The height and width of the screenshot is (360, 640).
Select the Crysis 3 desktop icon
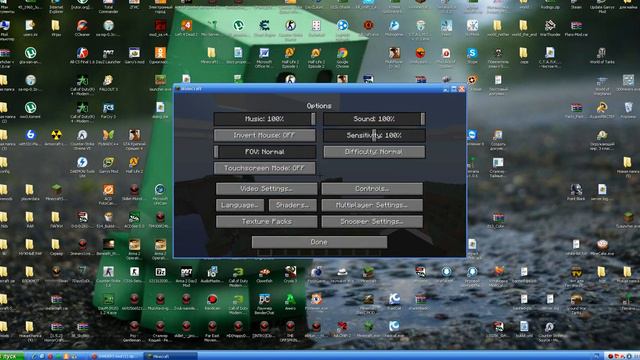290,274
